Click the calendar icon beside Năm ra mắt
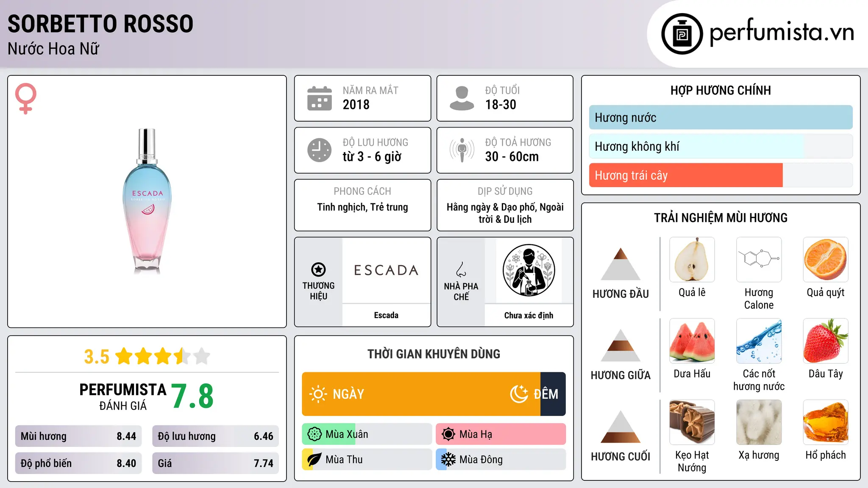Image resolution: width=868 pixels, height=488 pixels. point(320,98)
